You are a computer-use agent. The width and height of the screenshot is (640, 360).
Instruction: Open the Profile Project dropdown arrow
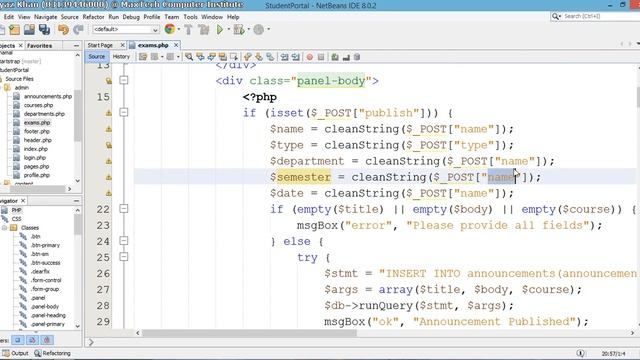[x=268, y=29]
